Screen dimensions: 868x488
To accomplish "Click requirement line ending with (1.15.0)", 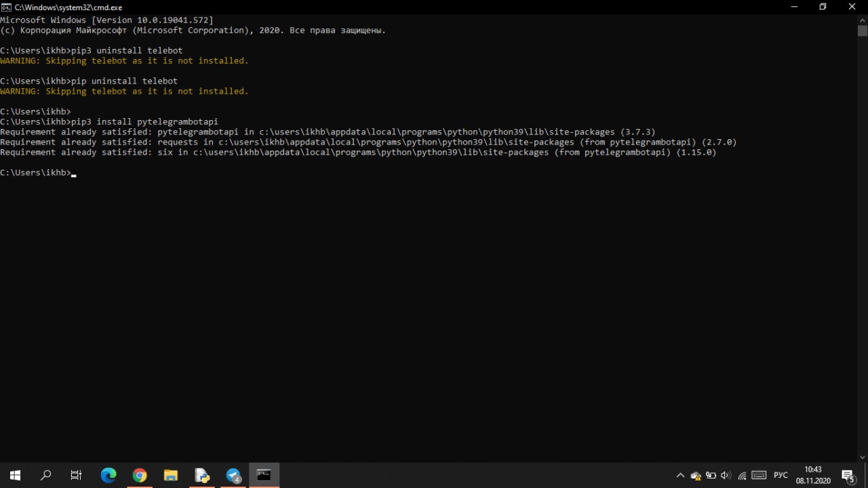I will pyautogui.click(x=358, y=153).
